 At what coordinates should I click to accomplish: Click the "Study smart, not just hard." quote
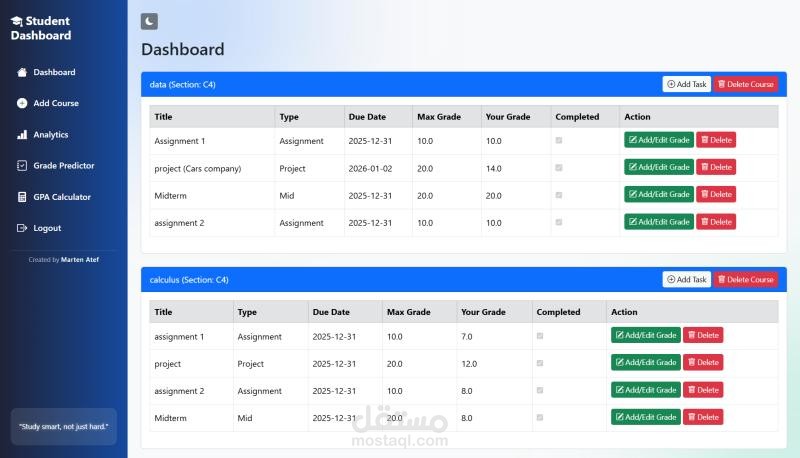(64, 426)
